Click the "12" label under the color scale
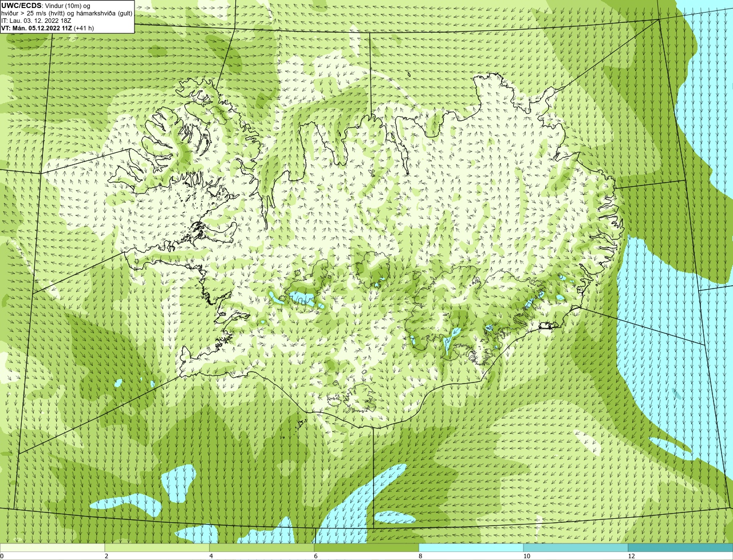 (631, 556)
